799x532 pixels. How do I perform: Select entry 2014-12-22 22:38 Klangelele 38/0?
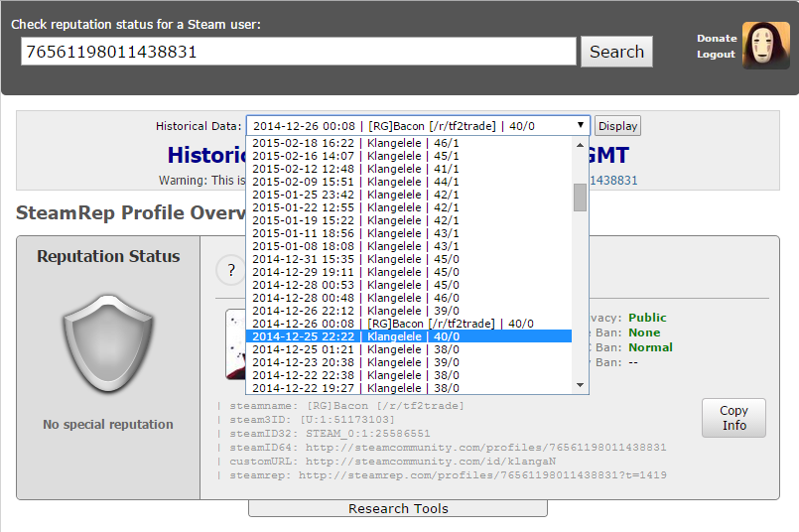point(409,375)
